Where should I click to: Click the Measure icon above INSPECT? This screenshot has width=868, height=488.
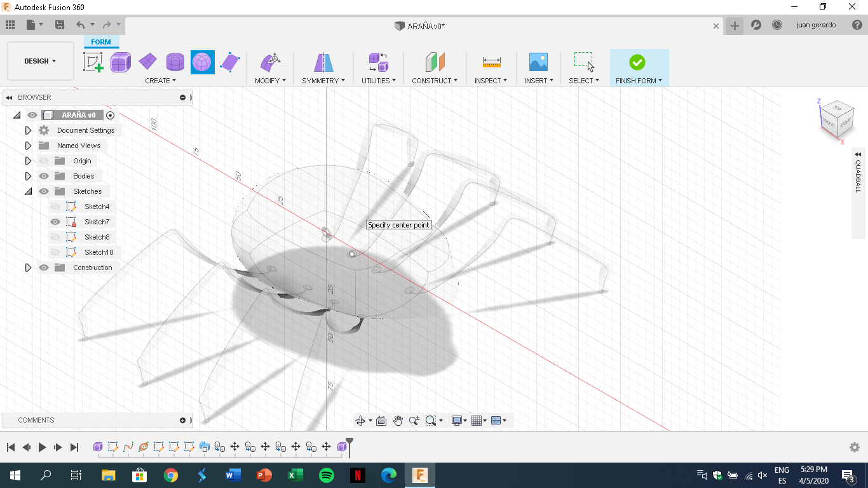(x=490, y=62)
